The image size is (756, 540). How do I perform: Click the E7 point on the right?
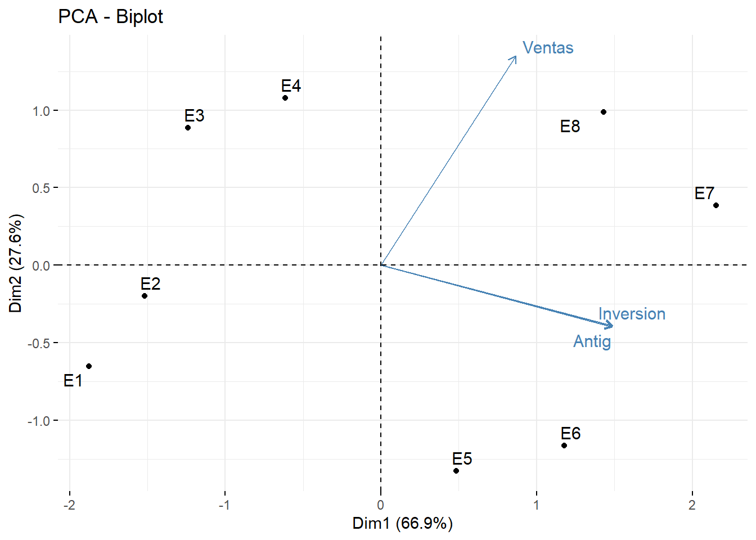(716, 205)
